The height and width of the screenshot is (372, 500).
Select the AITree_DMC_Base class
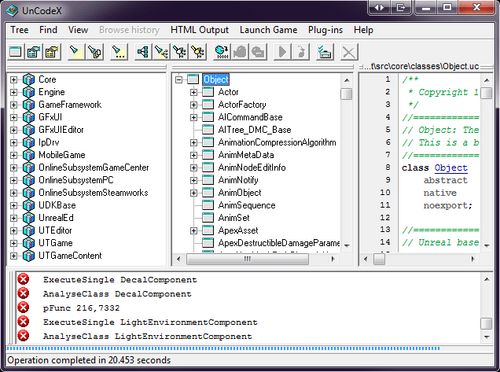coord(255,130)
